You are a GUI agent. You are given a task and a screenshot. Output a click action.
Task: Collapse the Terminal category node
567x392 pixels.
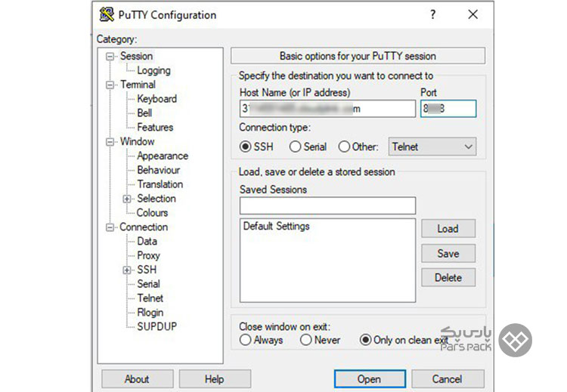click(x=110, y=85)
